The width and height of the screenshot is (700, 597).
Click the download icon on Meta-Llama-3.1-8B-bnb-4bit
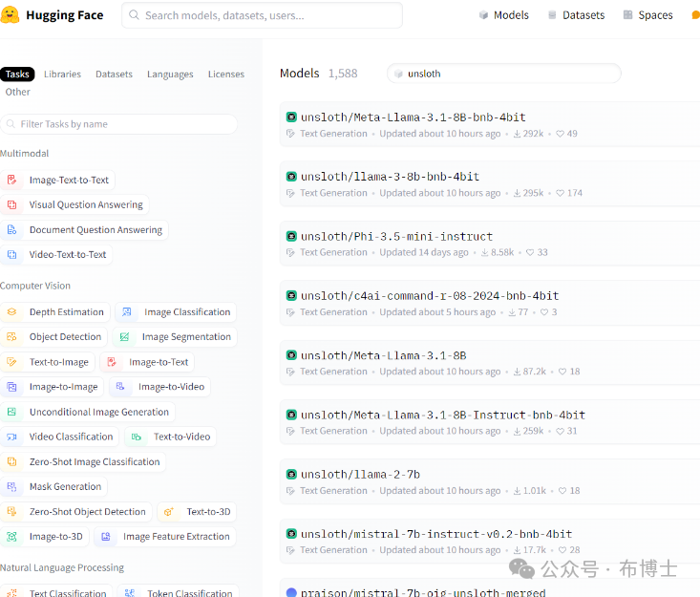point(514,134)
